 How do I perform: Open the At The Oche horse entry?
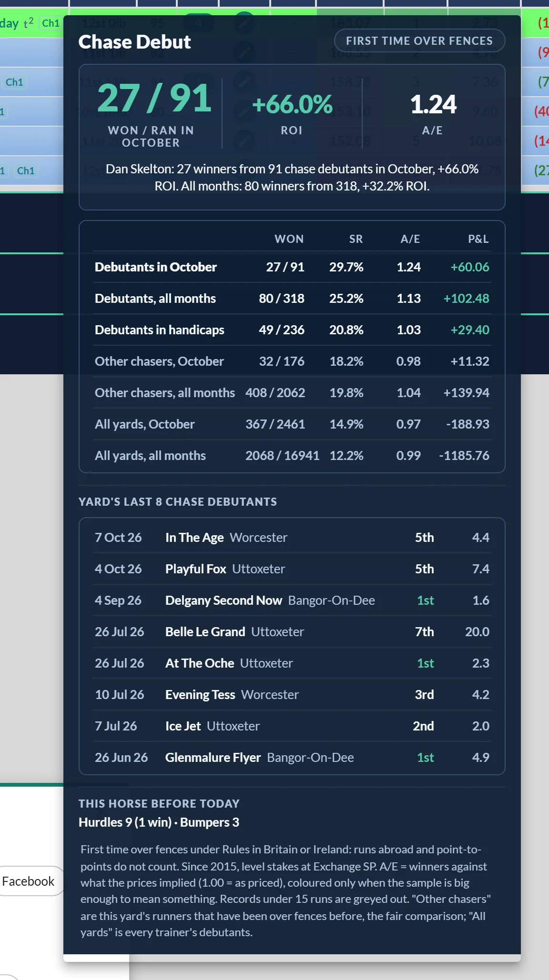(200, 663)
